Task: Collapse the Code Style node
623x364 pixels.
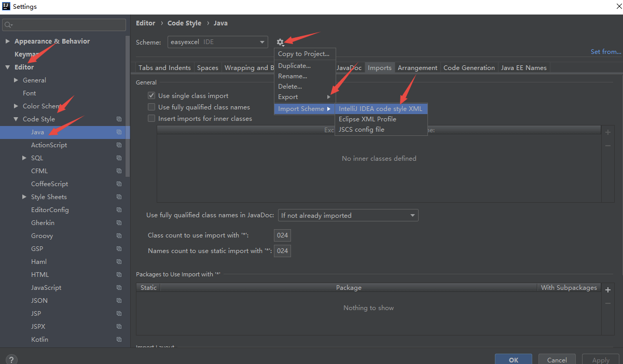Action: coord(16,119)
